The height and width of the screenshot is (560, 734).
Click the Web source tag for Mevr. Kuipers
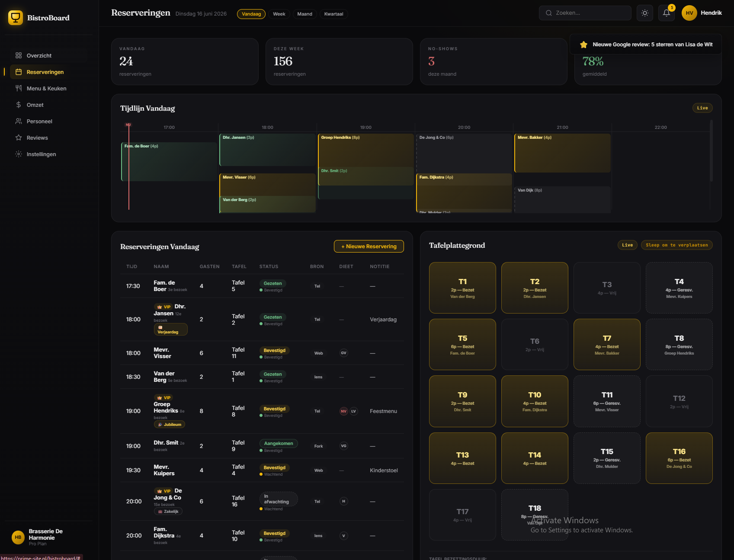pos(318,470)
